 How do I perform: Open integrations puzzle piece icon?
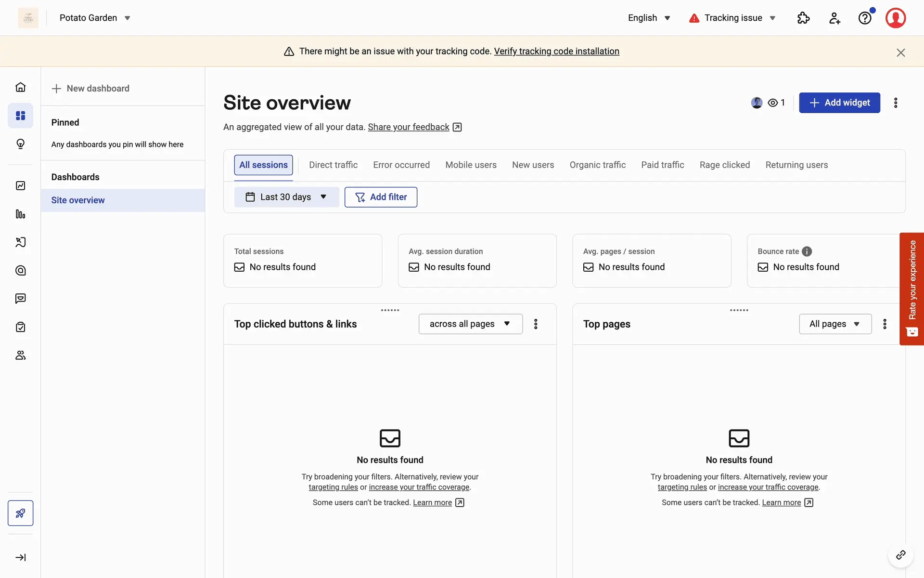803,18
